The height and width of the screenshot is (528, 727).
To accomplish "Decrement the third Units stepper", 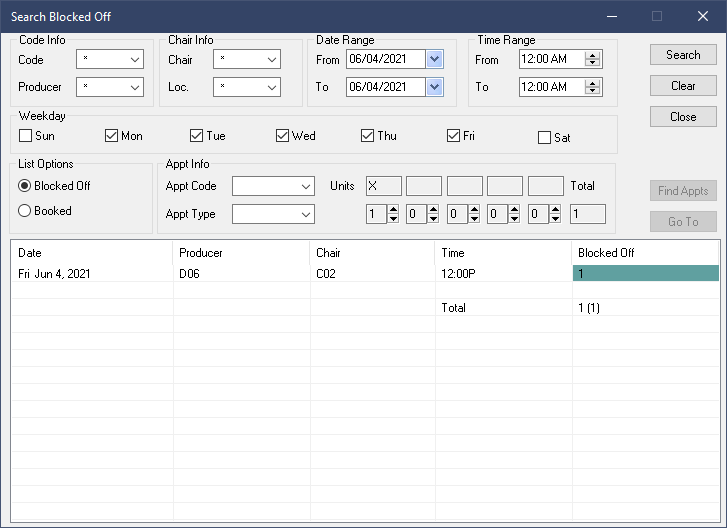I will point(474,218).
